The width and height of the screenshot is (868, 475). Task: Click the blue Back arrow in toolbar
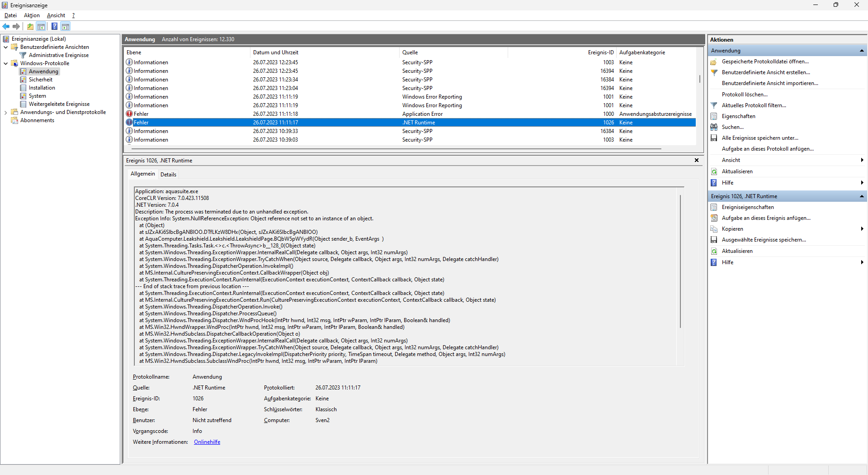pyautogui.click(x=6, y=26)
